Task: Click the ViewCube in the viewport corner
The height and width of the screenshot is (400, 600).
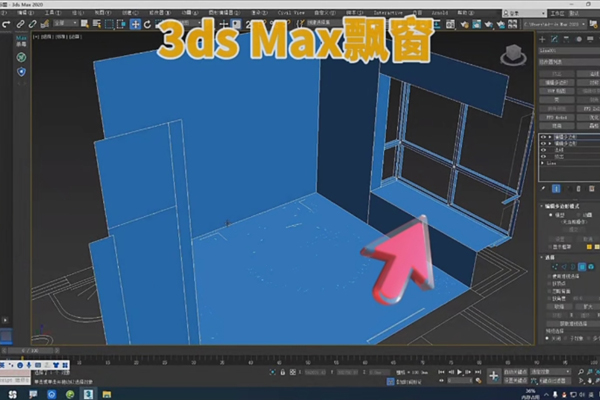Action: [x=514, y=54]
